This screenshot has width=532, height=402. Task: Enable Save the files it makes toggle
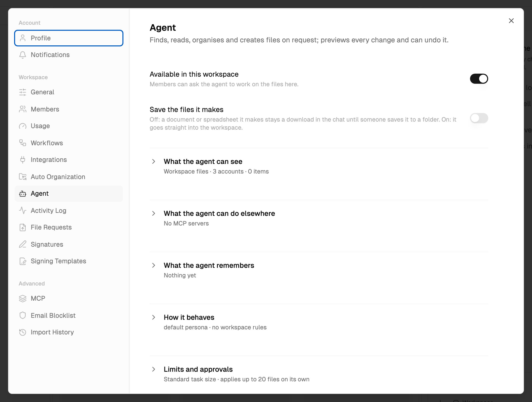[x=479, y=118]
